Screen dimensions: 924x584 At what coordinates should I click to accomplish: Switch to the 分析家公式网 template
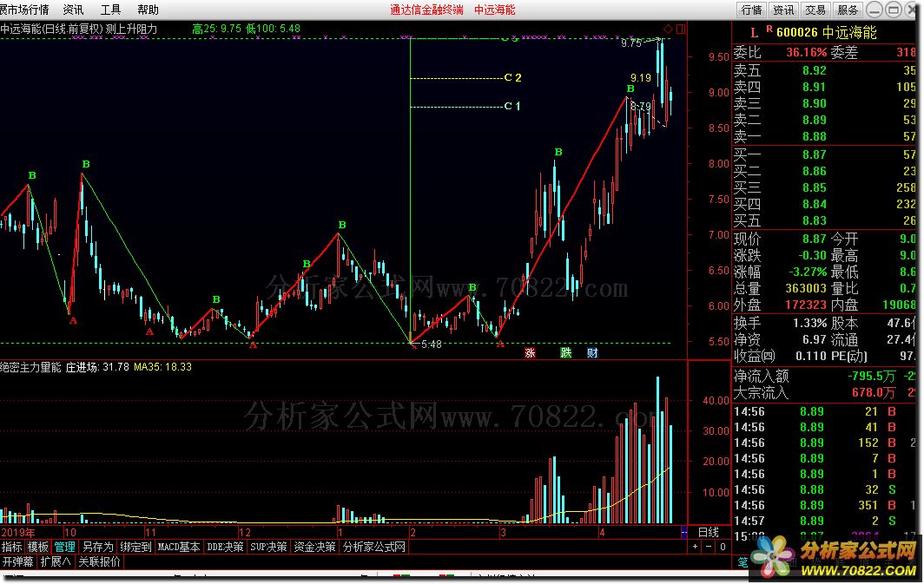(x=374, y=547)
